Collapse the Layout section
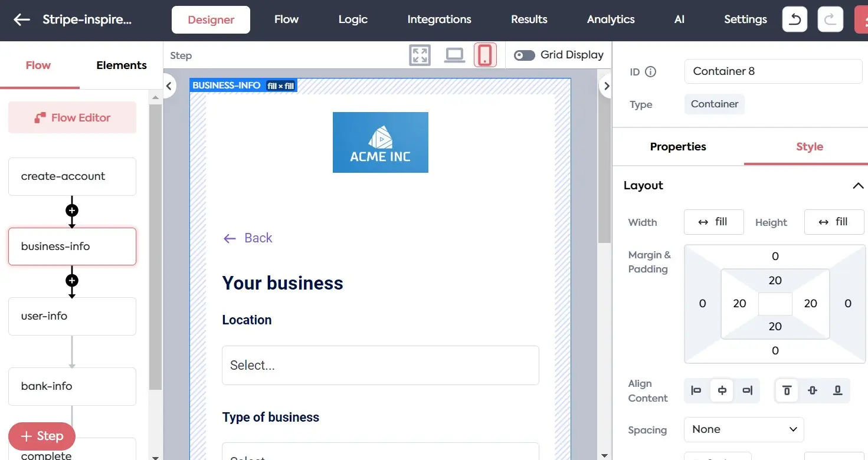The height and width of the screenshot is (460, 868). pyautogui.click(x=859, y=185)
